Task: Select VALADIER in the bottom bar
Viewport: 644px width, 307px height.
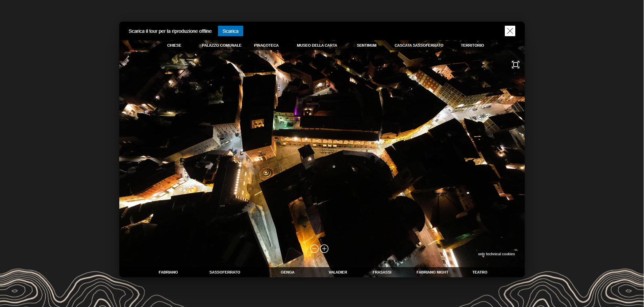Action: pyautogui.click(x=338, y=272)
